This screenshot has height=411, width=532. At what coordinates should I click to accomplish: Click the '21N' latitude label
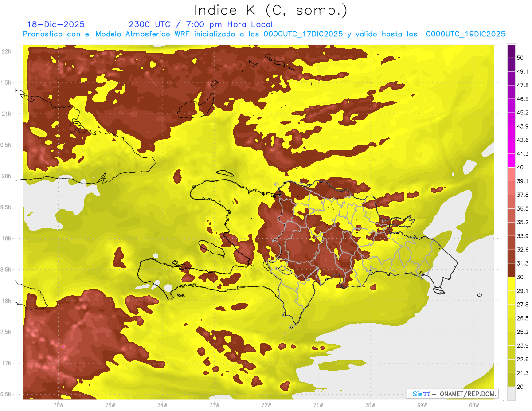point(8,114)
